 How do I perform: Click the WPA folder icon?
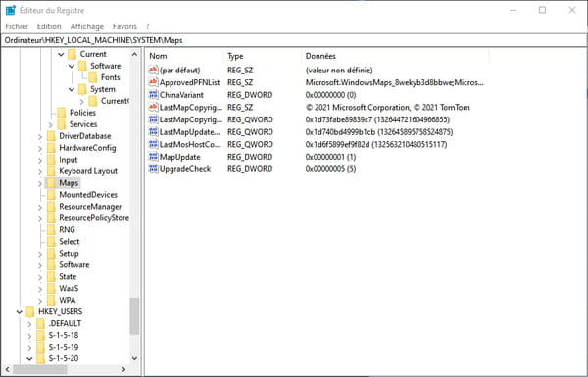(51, 301)
